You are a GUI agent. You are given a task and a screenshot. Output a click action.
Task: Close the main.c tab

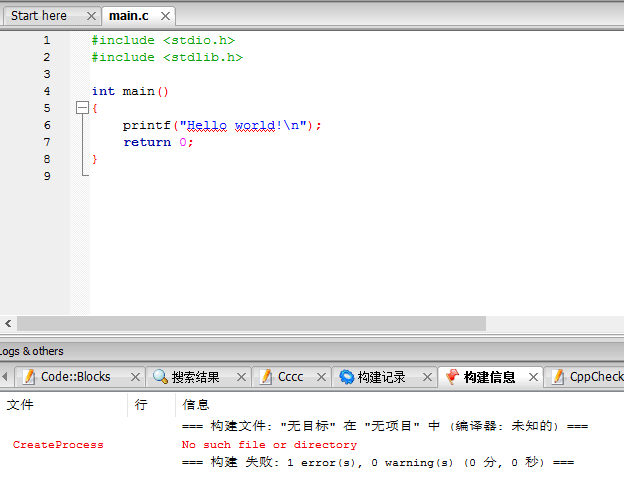coord(166,16)
